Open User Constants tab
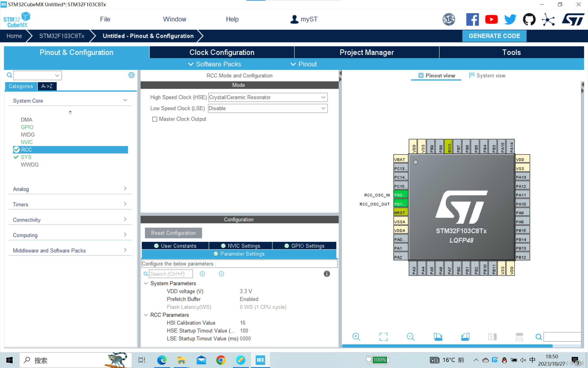588x368 pixels. (175, 246)
